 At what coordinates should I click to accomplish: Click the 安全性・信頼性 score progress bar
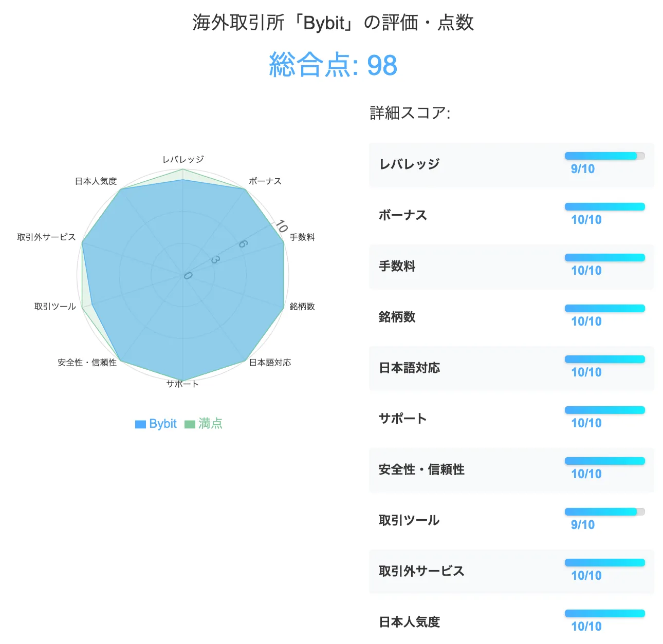[x=605, y=461]
